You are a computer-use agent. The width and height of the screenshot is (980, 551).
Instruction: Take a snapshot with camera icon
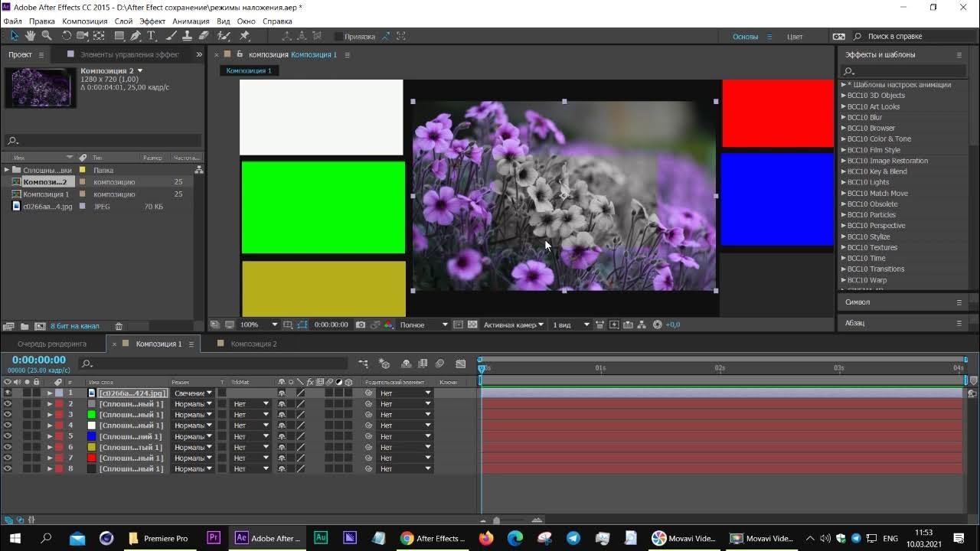click(361, 324)
